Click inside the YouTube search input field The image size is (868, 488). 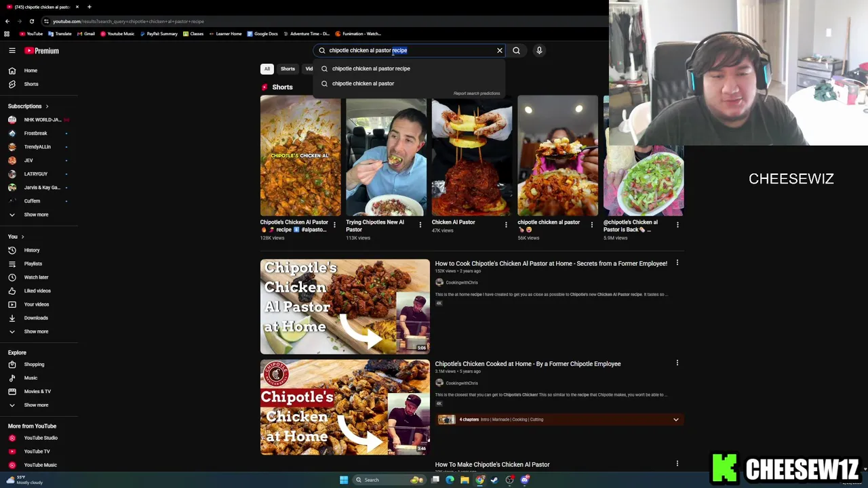(x=410, y=50)
